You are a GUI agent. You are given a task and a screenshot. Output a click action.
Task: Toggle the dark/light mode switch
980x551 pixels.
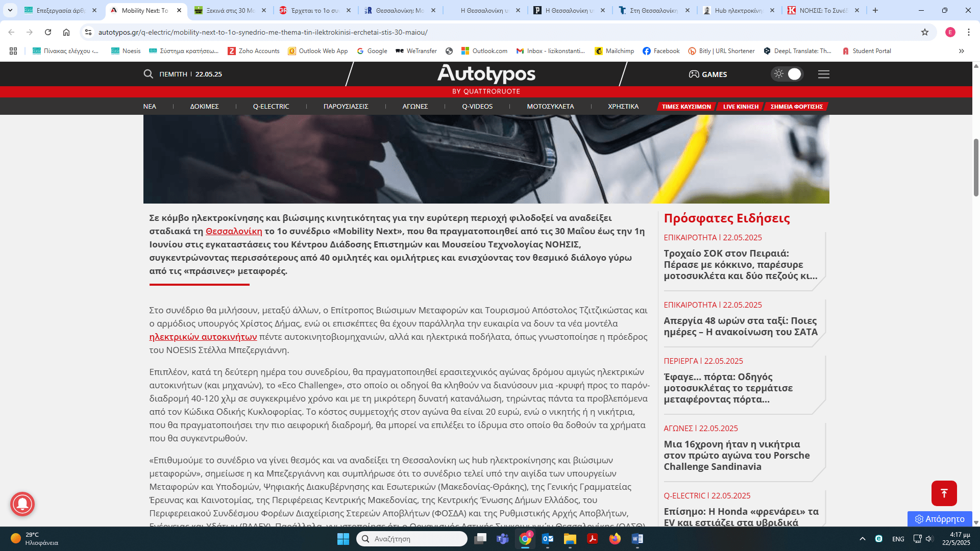787,74
